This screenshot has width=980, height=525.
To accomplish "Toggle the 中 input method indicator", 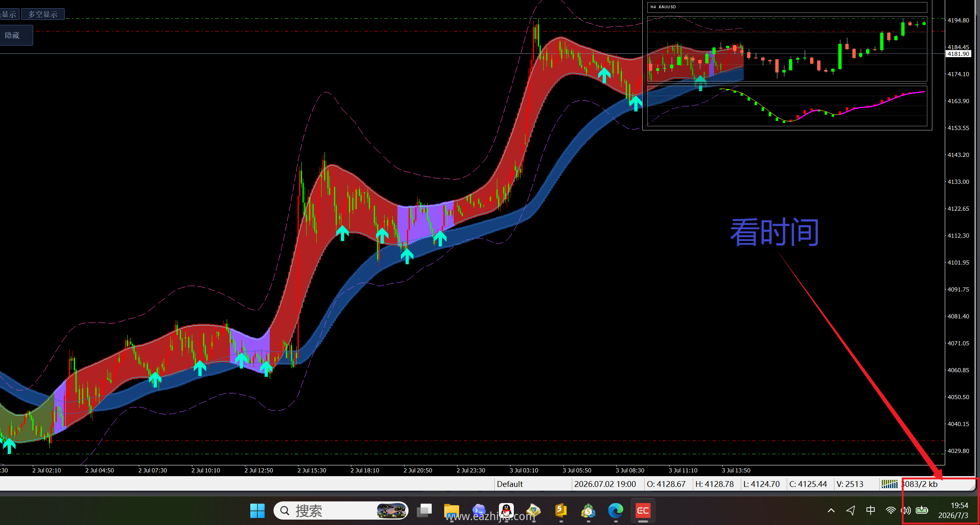I will pos(871,511).
